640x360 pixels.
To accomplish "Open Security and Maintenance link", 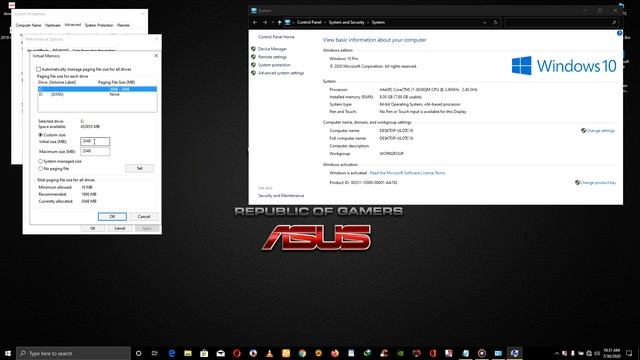I will pos(281,196).
